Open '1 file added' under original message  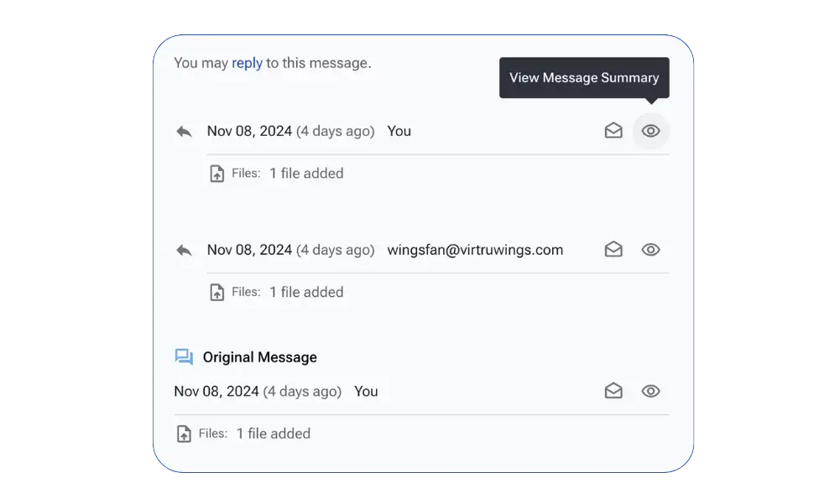click(x=274, y=434)
